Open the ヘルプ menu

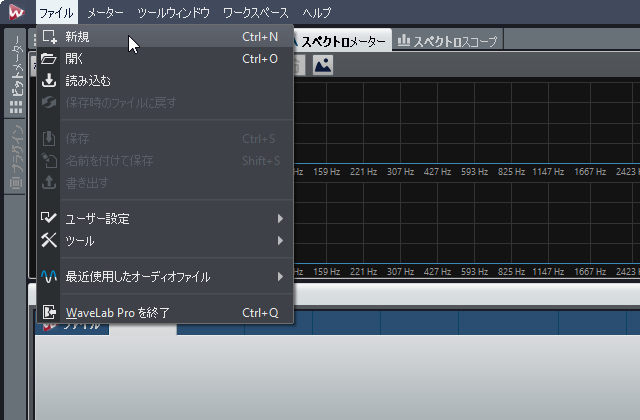pyautogui.click(x=317, y=13)
